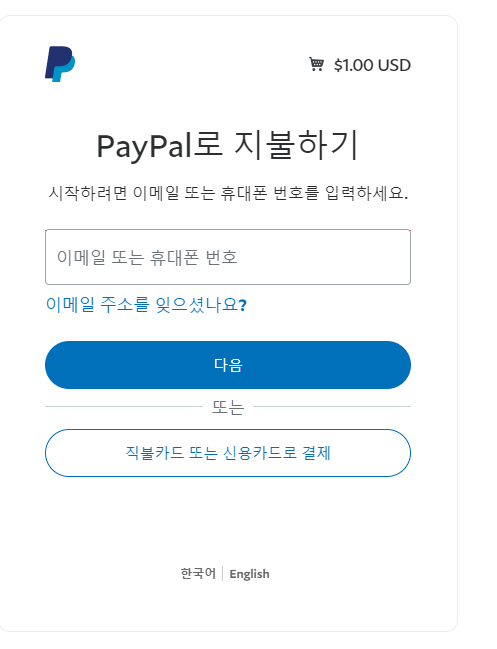Click the blue 다음 button

228,365
